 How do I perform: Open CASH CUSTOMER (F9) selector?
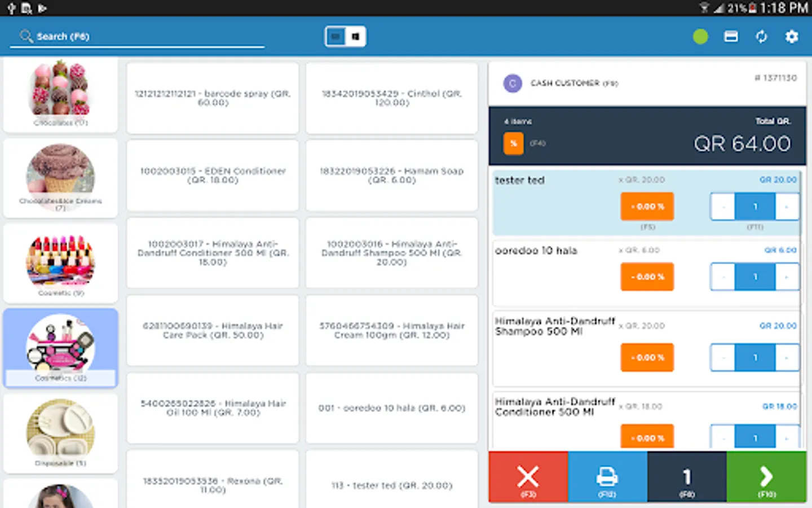574,84
